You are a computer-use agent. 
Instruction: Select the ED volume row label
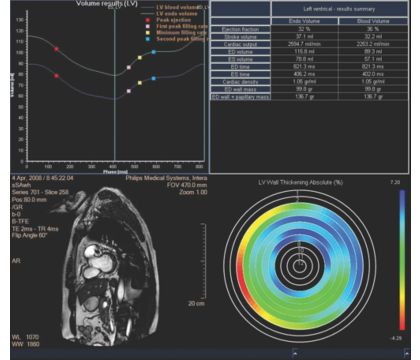pyautogui.click(x=240, y=52)
